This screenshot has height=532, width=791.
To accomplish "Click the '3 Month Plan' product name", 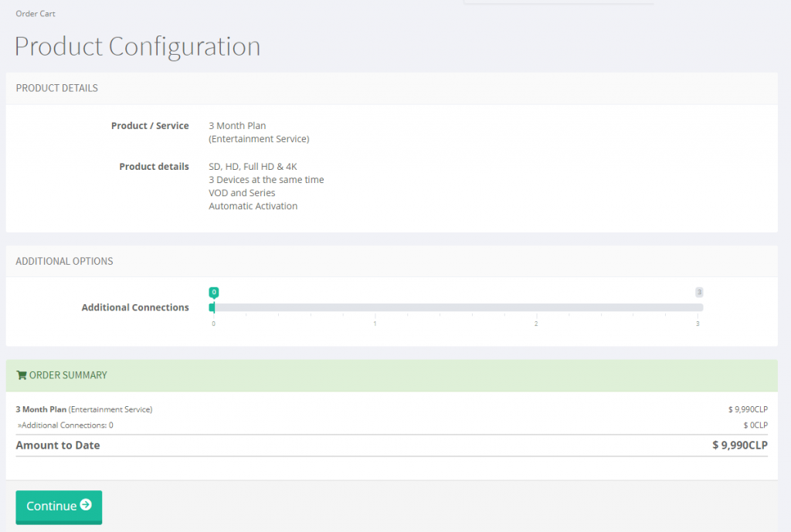I will [x=237, y=126].
